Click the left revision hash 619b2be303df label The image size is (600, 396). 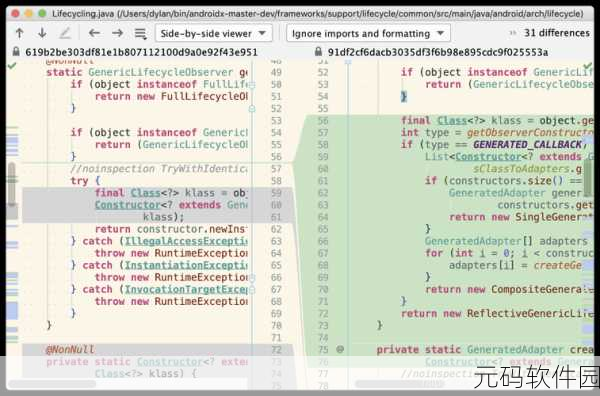coord(141,52)
